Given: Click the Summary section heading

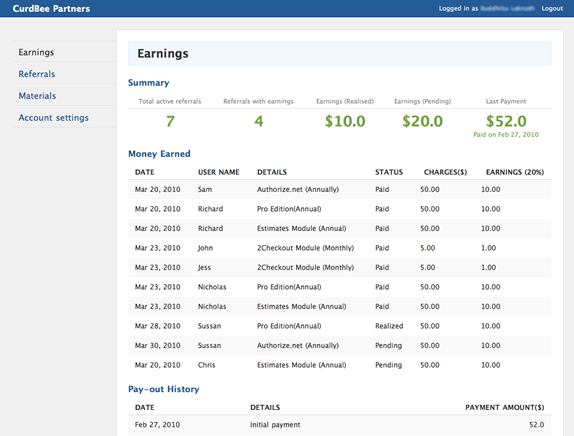Looking at the screenshot, I should (x=149, y=83).
